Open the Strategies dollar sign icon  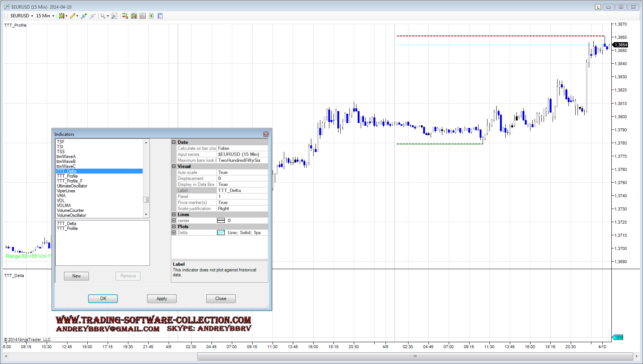pyautogui.click(x=151, y=16)
